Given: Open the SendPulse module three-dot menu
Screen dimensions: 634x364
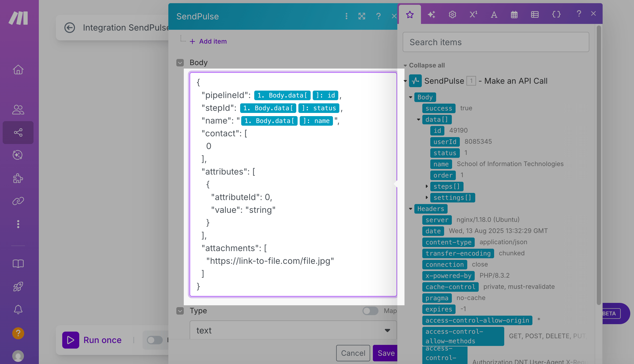Looking at the screenshot, I should pos(346,16).
